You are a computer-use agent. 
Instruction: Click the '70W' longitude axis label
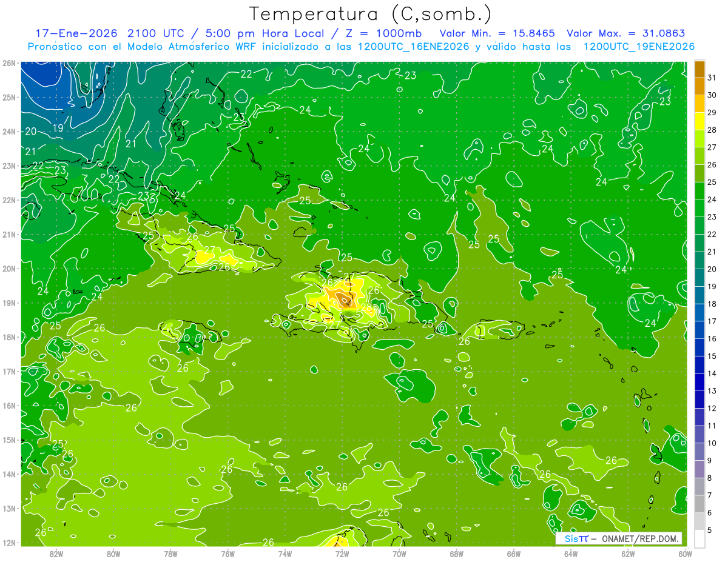[x=399, y=554]
